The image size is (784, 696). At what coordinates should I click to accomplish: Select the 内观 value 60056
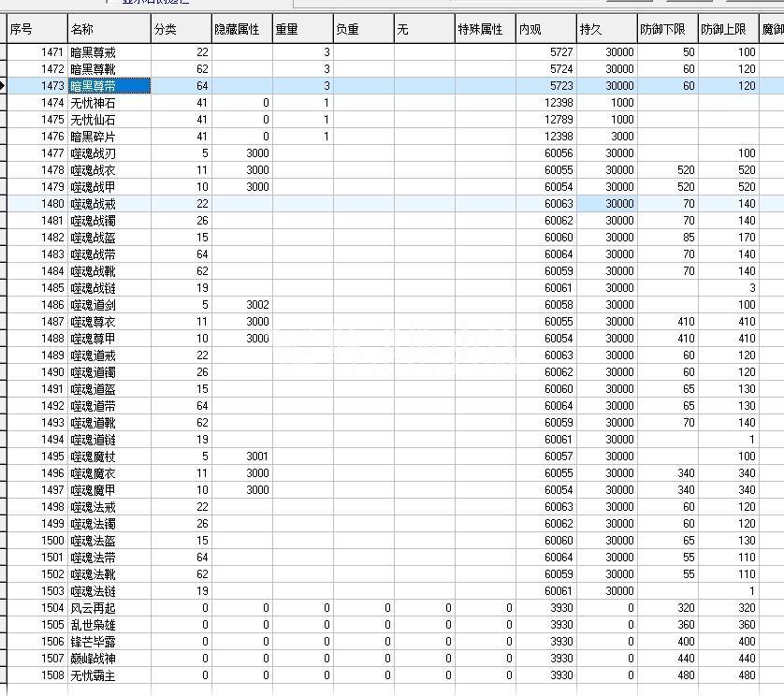click(546, 153)
